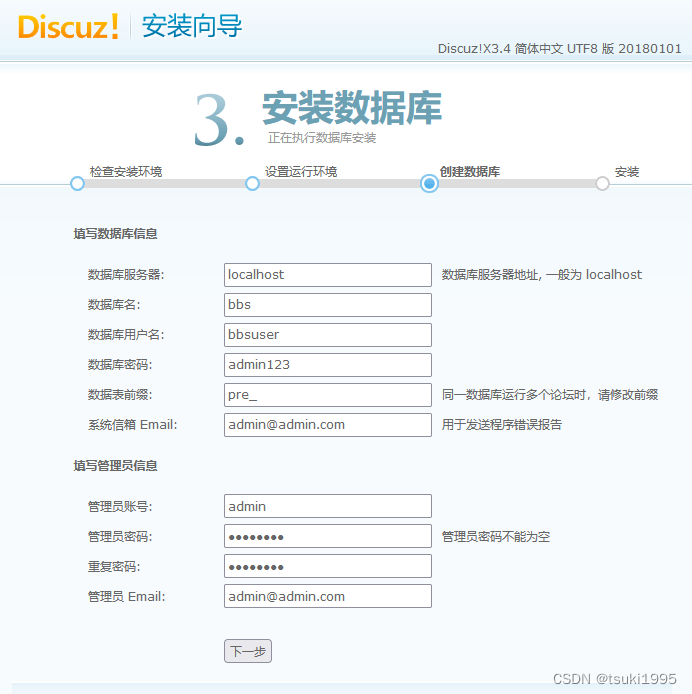This screenshot has height=694, width=692.
Task: Click the 下一步 button
Action: [x=248, y=651]
